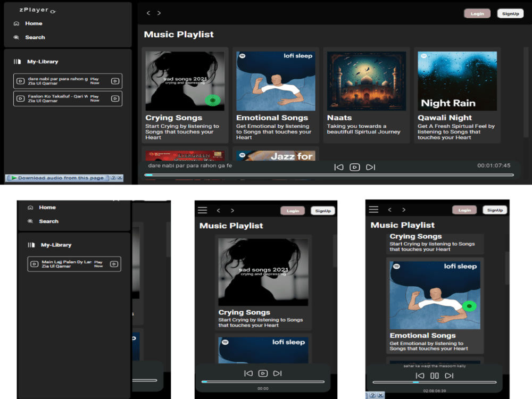532x399 pixels.
Task: Click next track in mobile view showing 00:00
Action: click(x=278, y=373)
